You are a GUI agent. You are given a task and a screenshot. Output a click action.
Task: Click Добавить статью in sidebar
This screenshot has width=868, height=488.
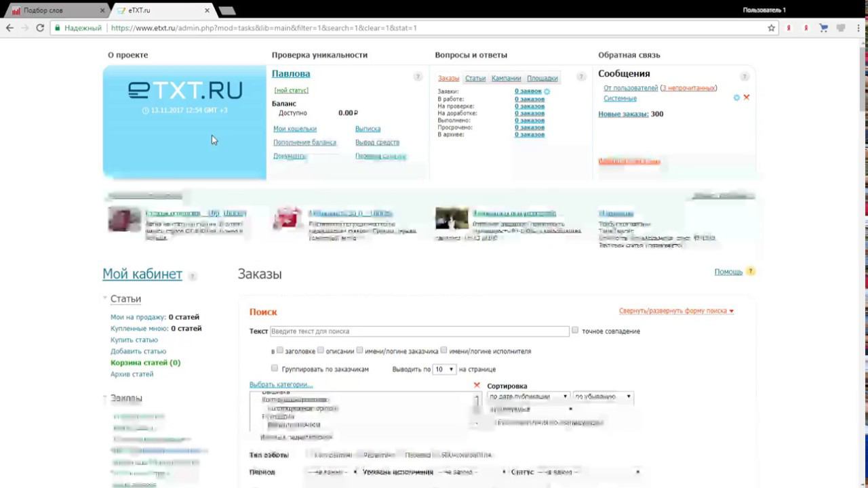[x=138, y=351]
